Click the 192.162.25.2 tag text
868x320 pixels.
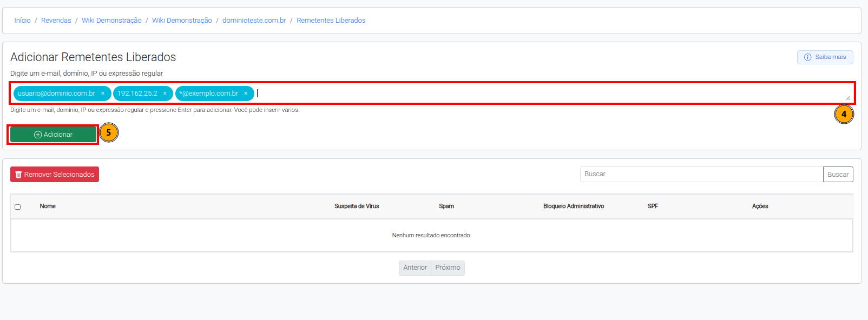[137, 94]
